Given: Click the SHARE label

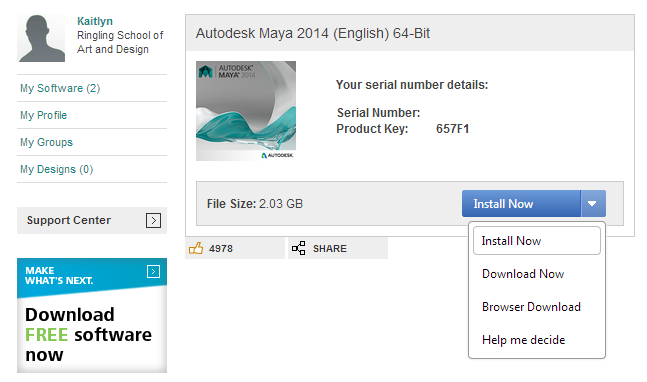Looking at the screenshot, I should (x=330, y=249).
